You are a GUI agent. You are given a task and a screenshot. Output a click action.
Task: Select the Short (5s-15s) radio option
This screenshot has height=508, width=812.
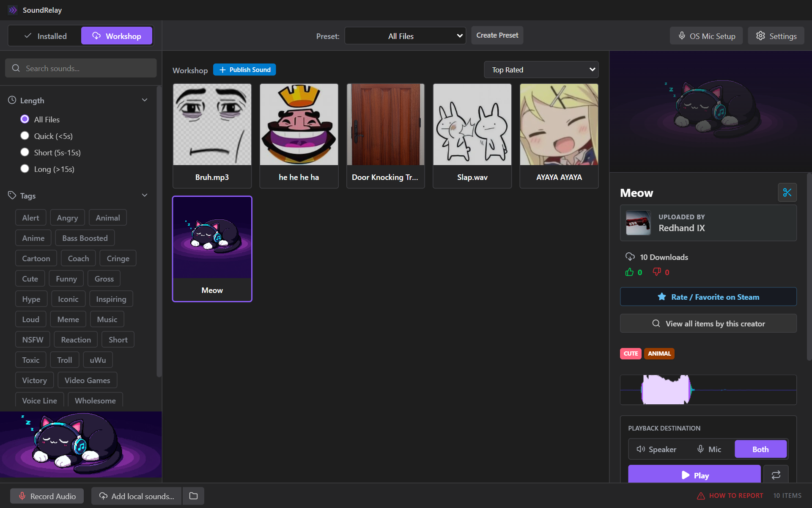tap(25, 152)
